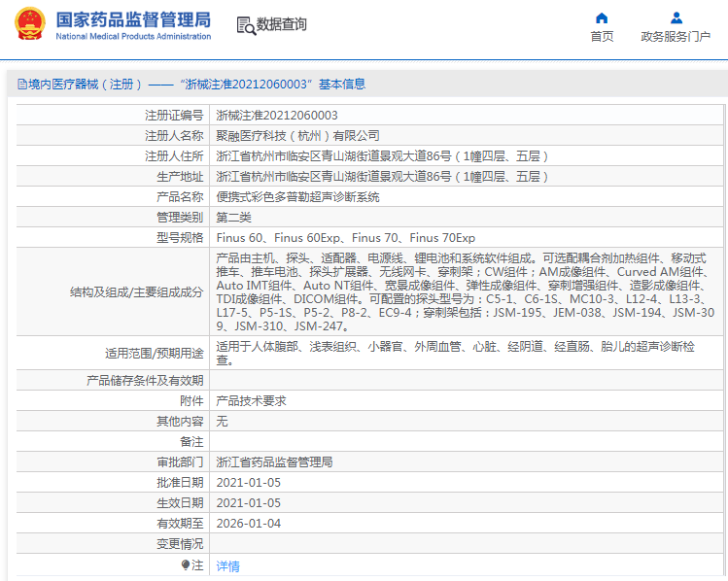Click the 结构及组成/主要组成成分 label

click(136, 291)
